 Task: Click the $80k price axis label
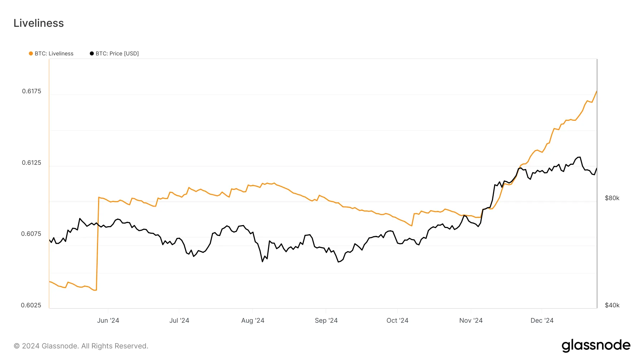pos(612,198)
